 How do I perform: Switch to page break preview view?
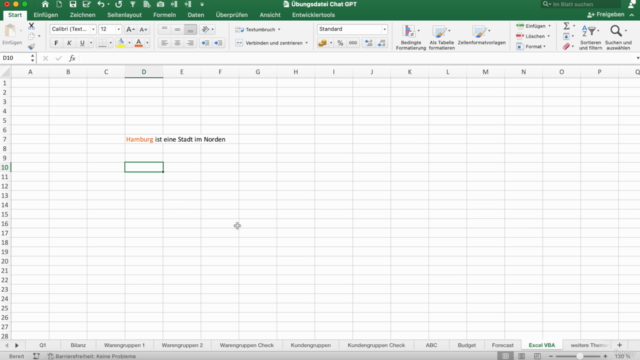coord(537,356)
